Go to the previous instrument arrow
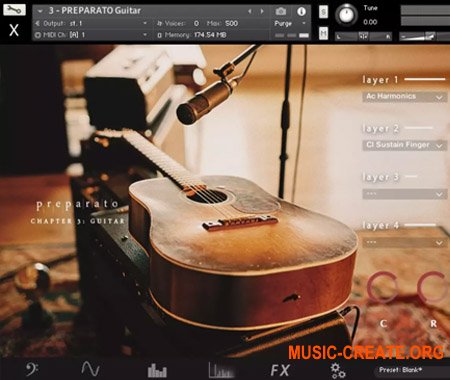The width and height of the screenshot is (450, 380). tap(249, 11)
